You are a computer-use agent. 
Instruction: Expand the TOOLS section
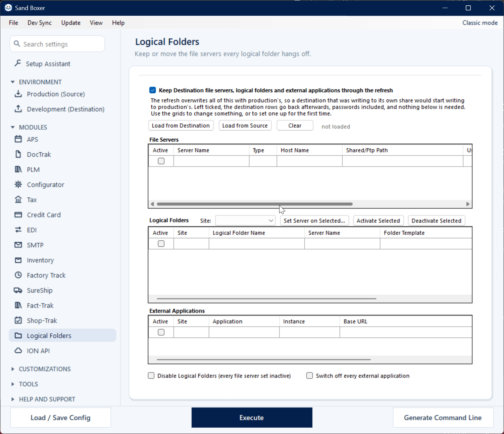tap(13, 384)
